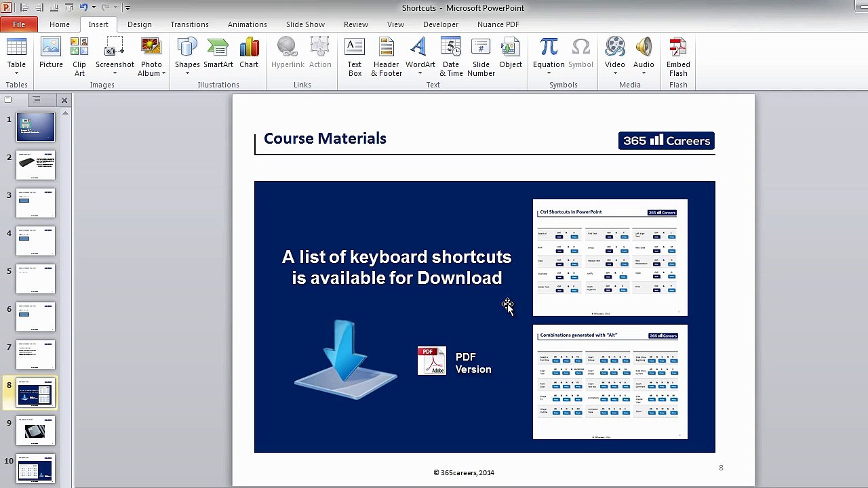Switch to the View tab
Screen dimensions: 868x488
(x=395, y=24)
